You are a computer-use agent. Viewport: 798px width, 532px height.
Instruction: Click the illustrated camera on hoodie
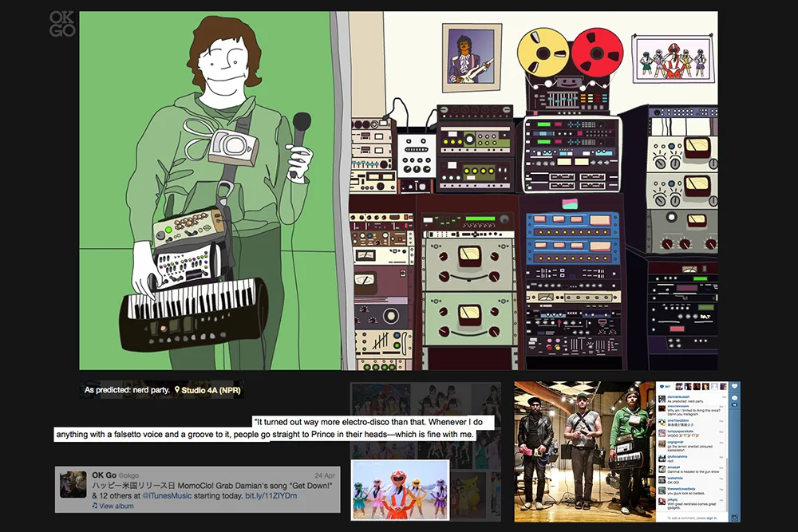click(x=233, y=147)
